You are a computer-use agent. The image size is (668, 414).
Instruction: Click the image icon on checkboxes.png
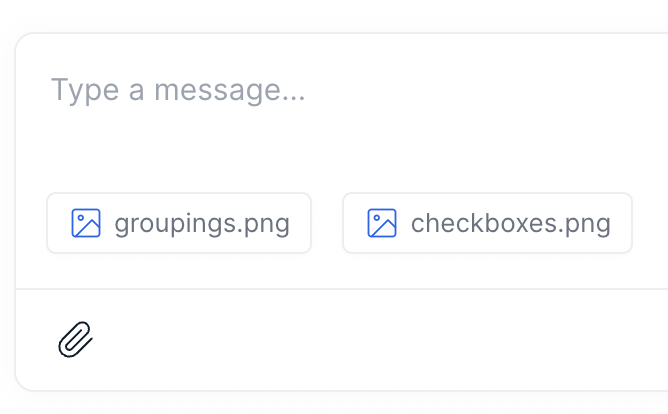pyautogui.click(x=382, y=223)
